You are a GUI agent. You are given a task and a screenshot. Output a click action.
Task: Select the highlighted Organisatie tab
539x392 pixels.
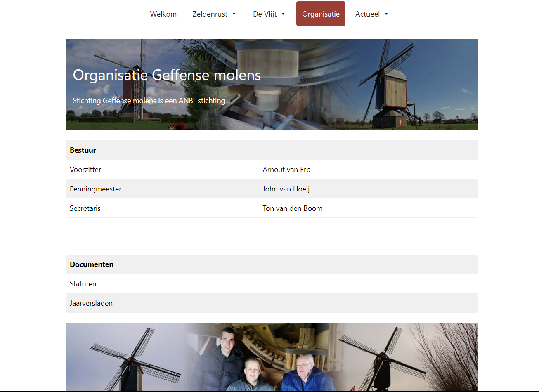click(321, 14)
